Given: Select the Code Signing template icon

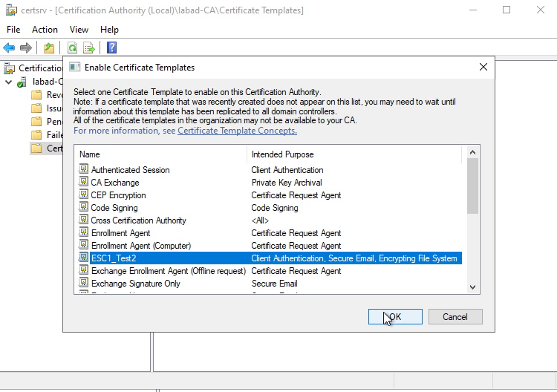Looking at the screenshot, I should click(x=84, y=208).
